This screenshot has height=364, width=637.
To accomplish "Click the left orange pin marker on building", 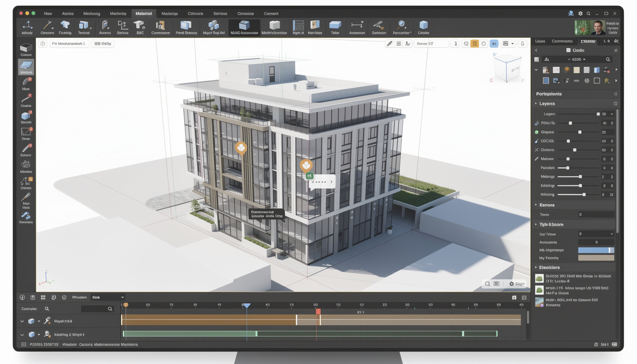I will (241, 148).
